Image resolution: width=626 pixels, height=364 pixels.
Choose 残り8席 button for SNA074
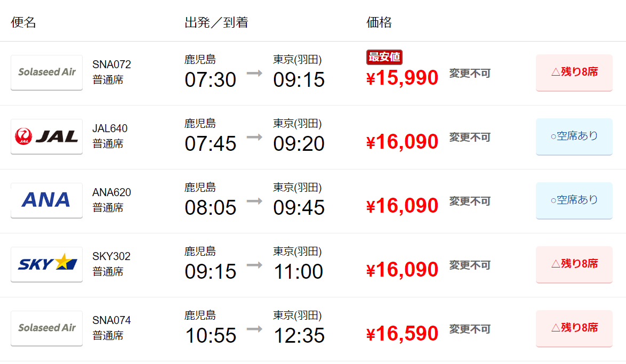coord(574,328)
